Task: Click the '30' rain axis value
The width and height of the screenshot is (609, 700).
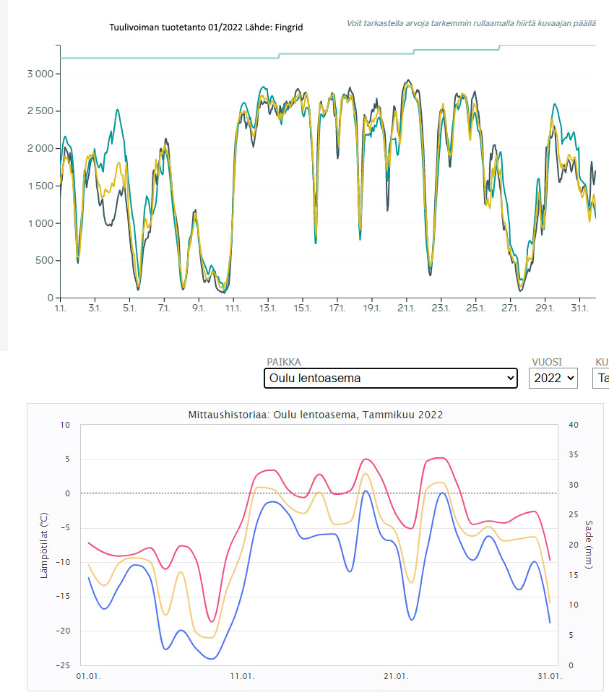Action: pyautogui.click(x=574, y=485)
